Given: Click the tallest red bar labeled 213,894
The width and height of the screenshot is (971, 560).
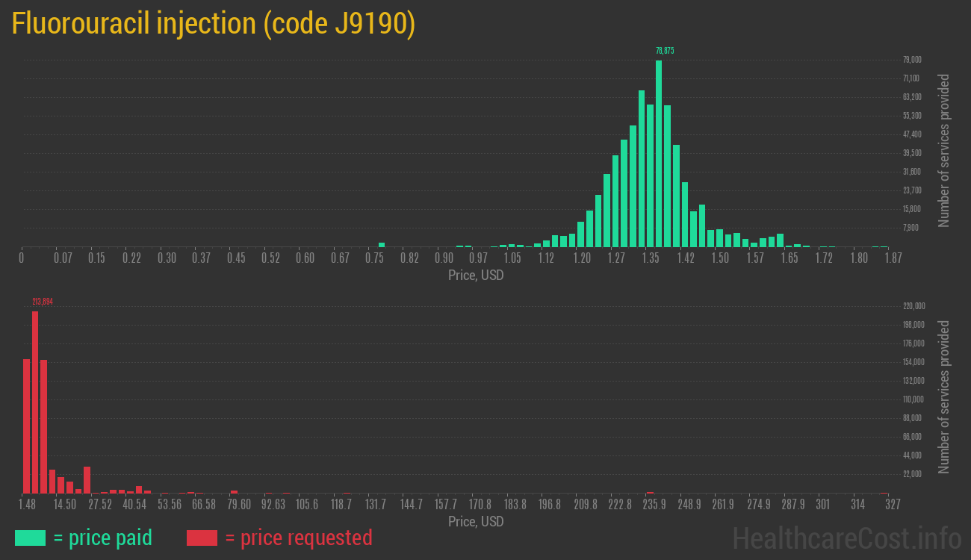Looking at the screenshot, I should click(x=35, y=402).
